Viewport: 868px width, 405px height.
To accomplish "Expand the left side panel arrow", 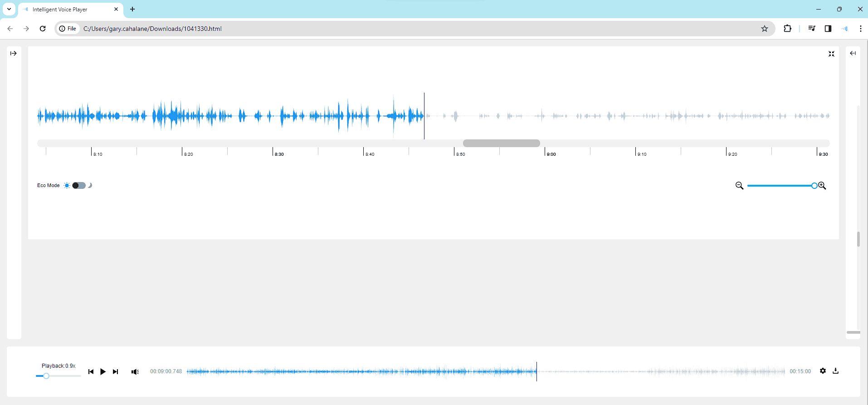I will click(14, 54).
